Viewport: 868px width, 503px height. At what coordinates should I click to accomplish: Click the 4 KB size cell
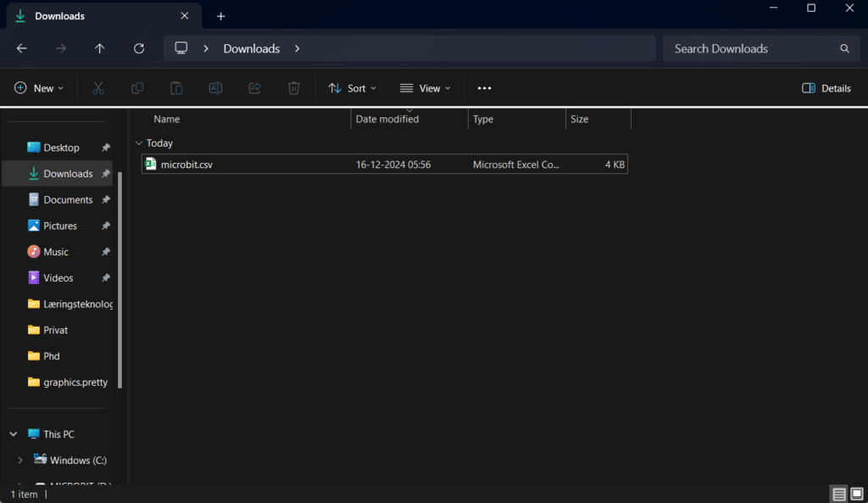(615, 165)
